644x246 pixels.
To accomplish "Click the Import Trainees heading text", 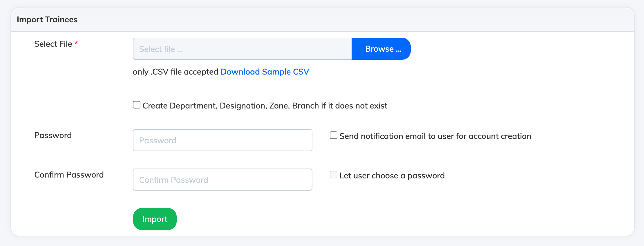I will 47,19.
